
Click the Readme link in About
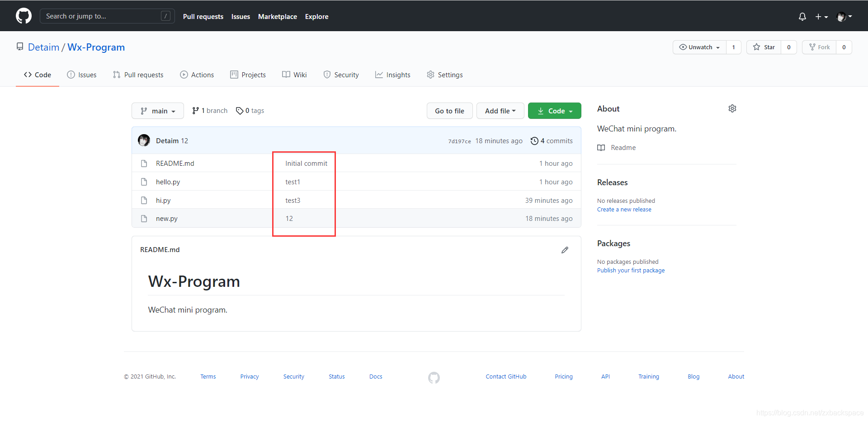623,148
